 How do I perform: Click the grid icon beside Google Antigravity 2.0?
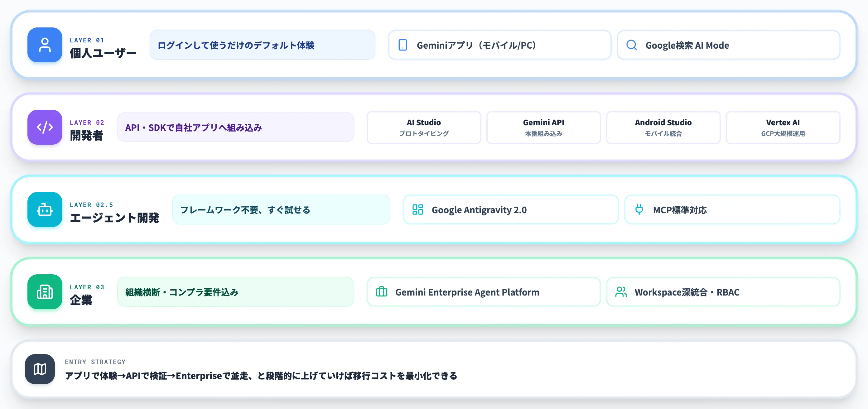[x=418, y=209]
